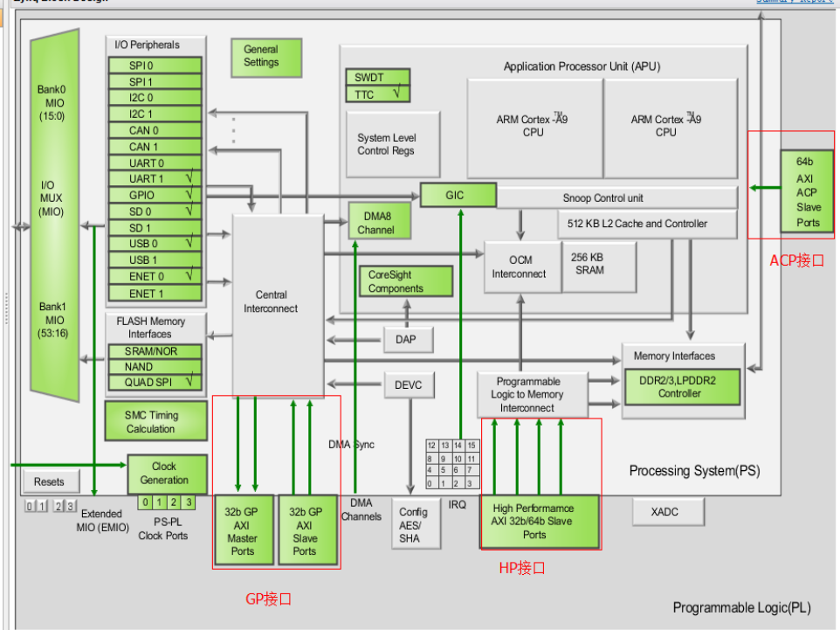Select the CoreSight Components block

[405, 281]
